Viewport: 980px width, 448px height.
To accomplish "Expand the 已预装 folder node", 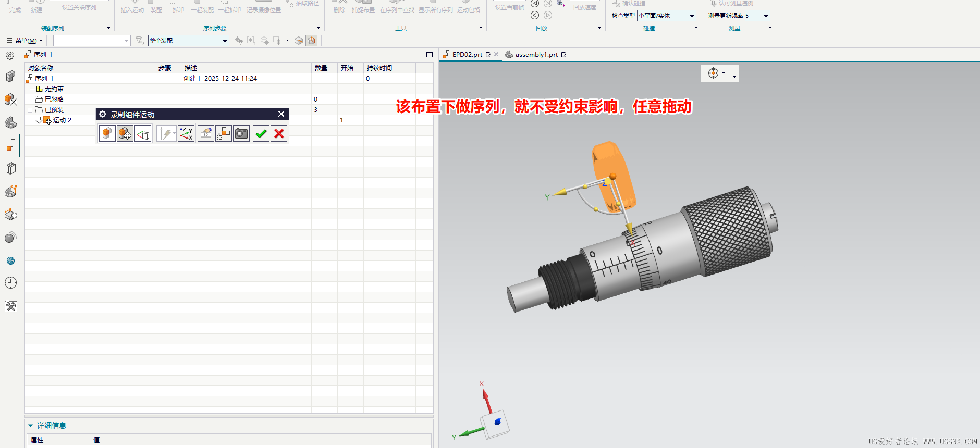I will 30,110.
